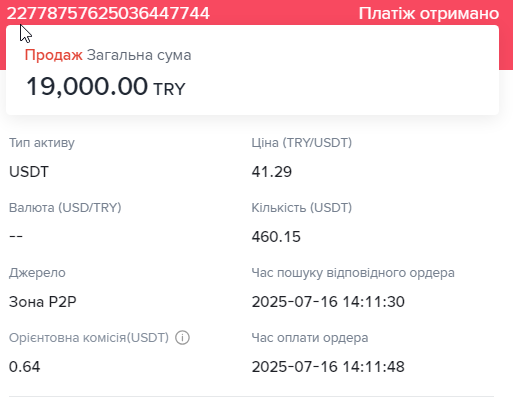The height and width of the screenshot is (400, 513).
Task: Click Час пошуку відповідного ордера label
Action: [x=353, y=273]
